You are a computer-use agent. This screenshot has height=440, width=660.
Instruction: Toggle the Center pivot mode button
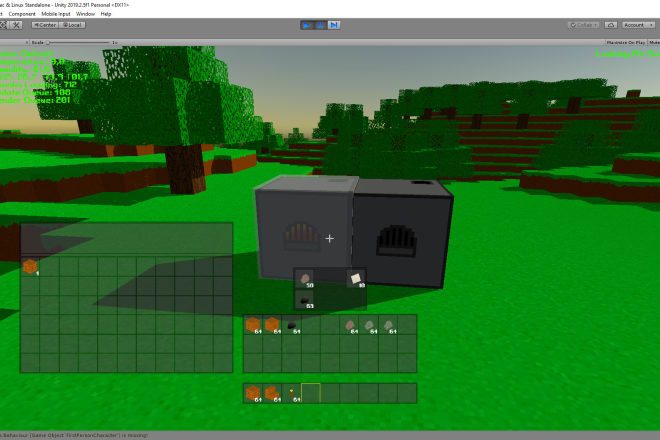45,25
